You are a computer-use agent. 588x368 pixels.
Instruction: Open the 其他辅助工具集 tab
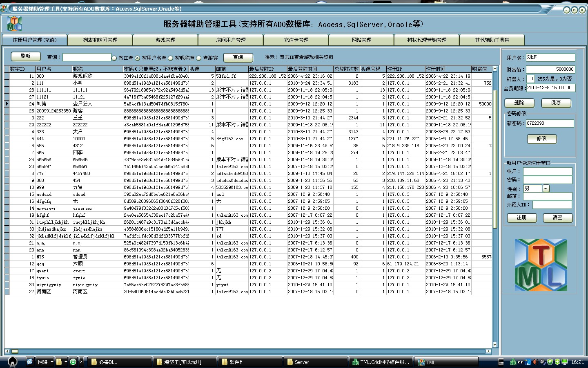pos(492,40)
